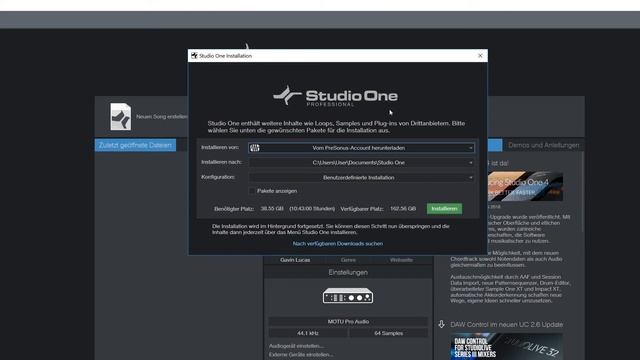Click the download arrow icon beside DAW Control
640x360 pixels.
(441, 324)
